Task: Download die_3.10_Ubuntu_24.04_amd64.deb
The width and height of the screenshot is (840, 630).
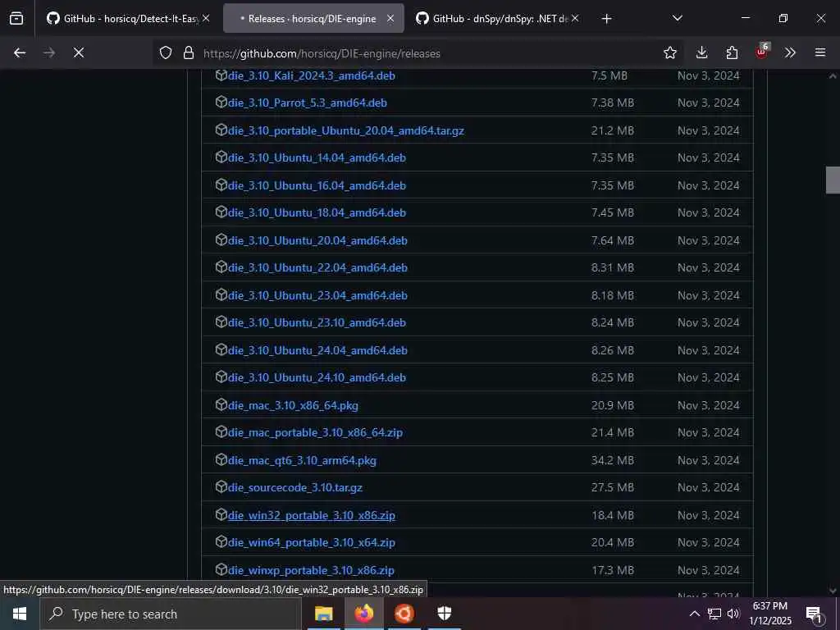Action: tap(317, 350)
